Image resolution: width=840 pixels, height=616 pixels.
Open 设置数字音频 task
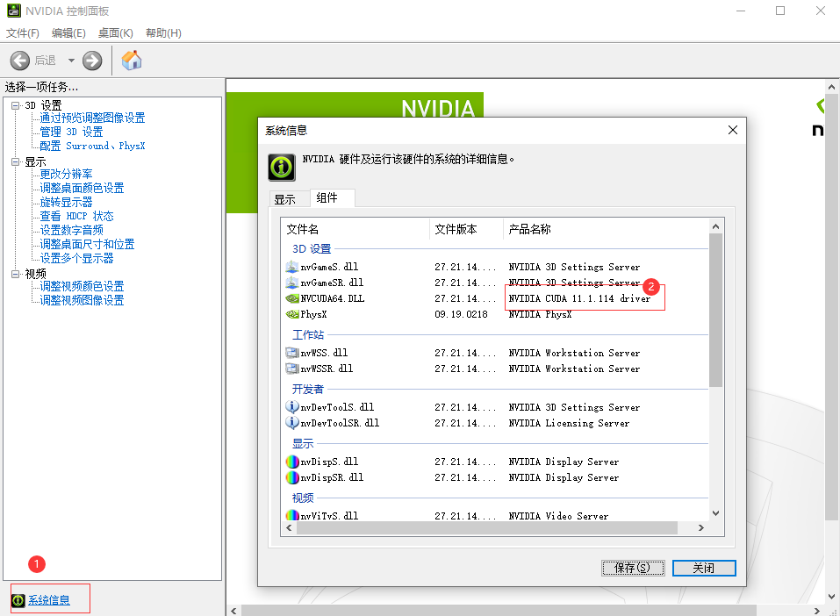point(71,230)
